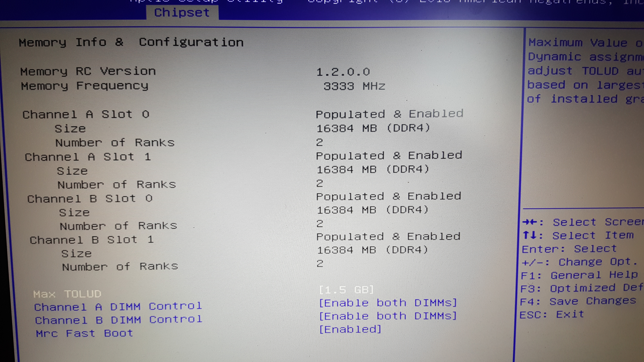Screen dimensions: 644x362
Task: Click the left-right arrows Select Screen icon
Action: pos(530,222)
